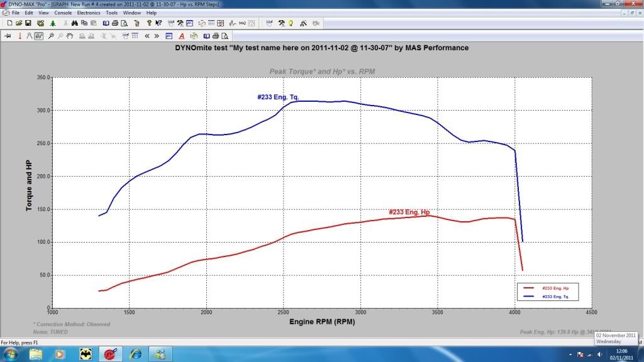Screen dimensions: 644x362
Task: Open the Edit menu
Action: (29, 13)
